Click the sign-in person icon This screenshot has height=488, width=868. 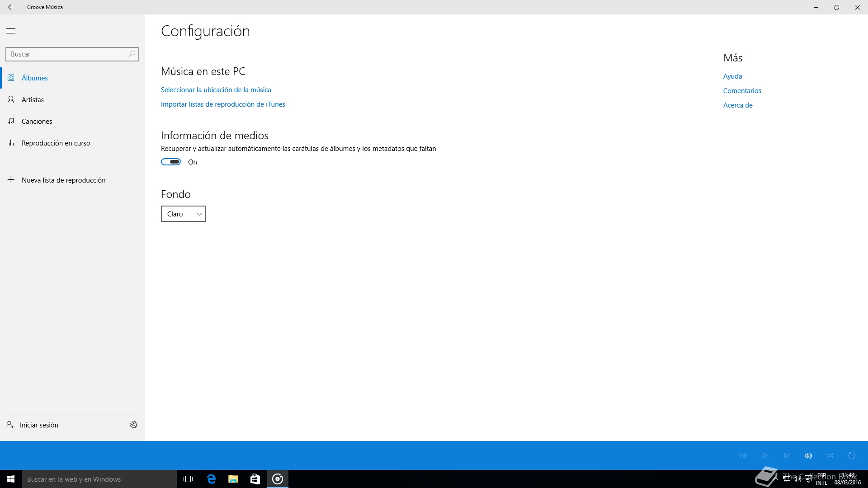(9, 424)
